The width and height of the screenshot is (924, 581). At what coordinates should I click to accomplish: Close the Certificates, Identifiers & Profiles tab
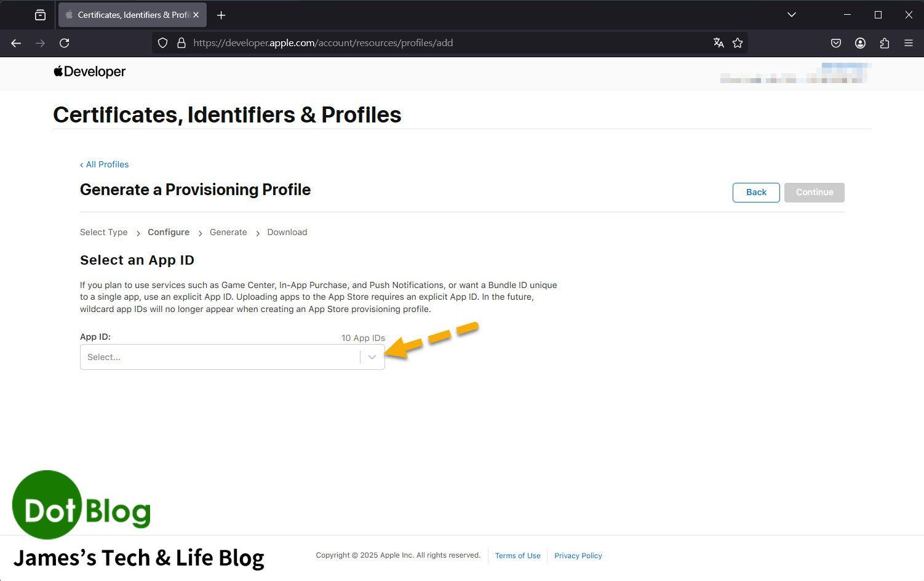[x=196, y=15]
